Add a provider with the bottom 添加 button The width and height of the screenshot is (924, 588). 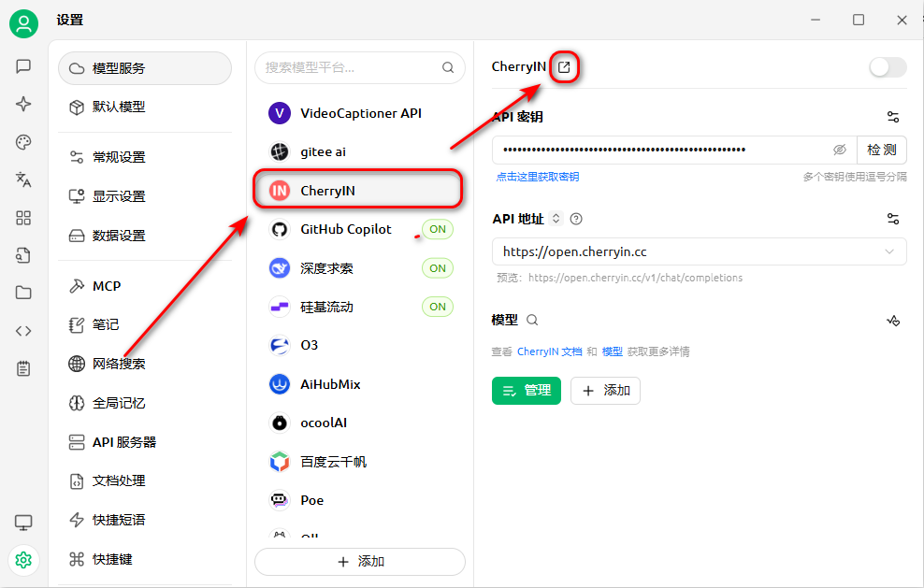pos(360,562)
